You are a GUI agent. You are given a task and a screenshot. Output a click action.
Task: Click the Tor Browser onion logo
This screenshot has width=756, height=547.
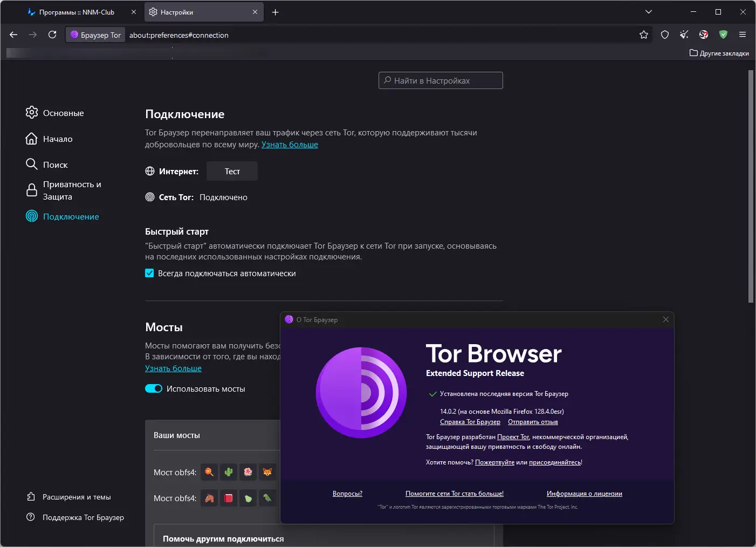tap(361, 392)
